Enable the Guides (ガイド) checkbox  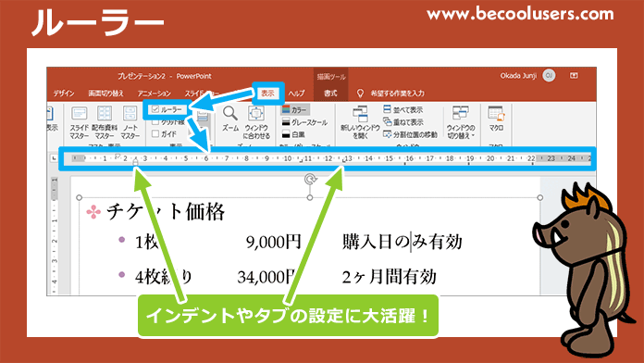(x=155, y=133)
